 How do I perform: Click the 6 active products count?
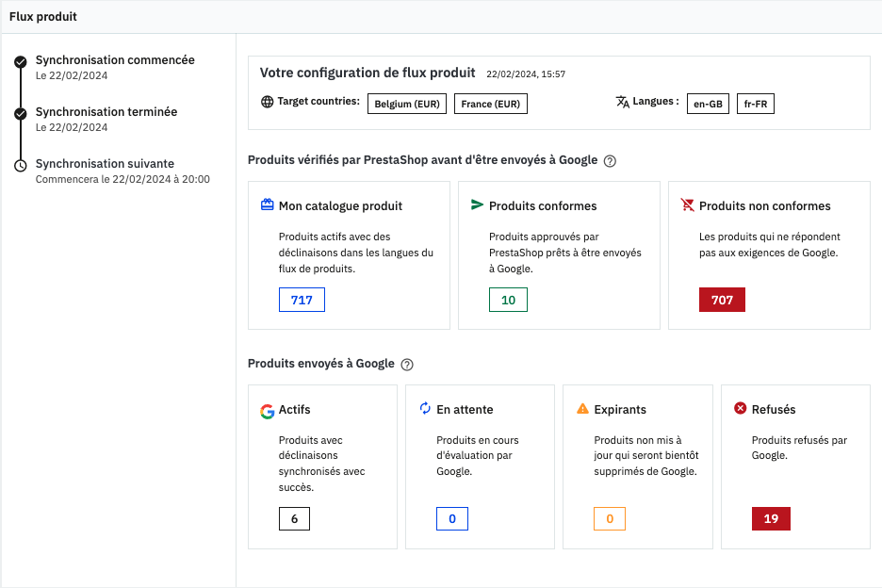[x=294, y=518]
